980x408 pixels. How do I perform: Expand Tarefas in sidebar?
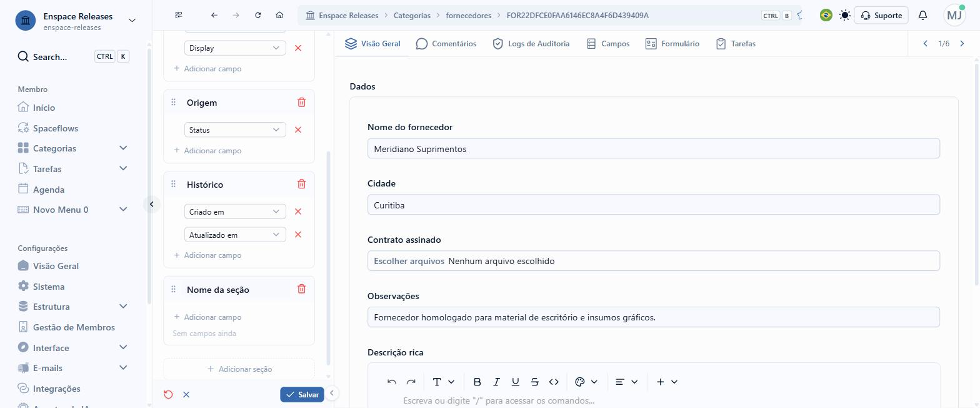click(123, 168)
